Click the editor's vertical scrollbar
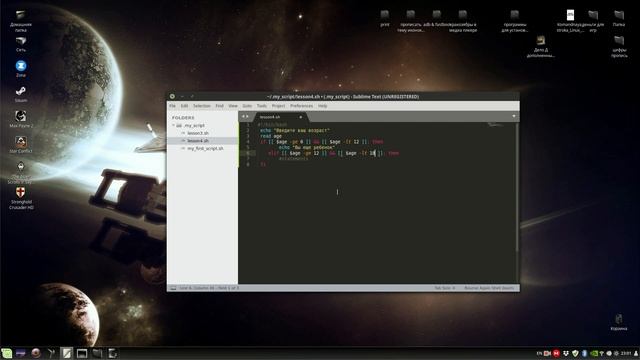The height and width of the screenshot is (360, 640). tap(518, 187)
